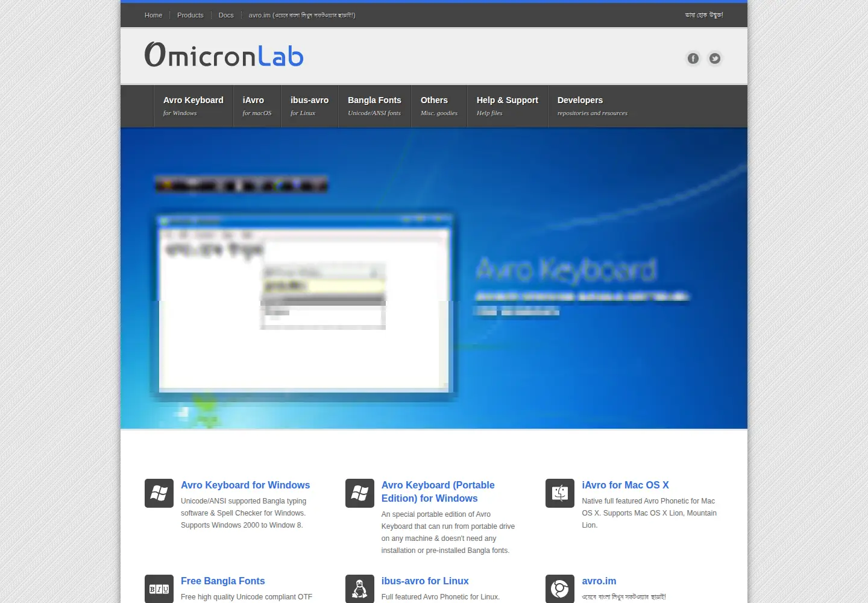Click the Avro toolbar image in the banner
The image size is (868, 603).
pyautogui.click(x=242, y=184)
